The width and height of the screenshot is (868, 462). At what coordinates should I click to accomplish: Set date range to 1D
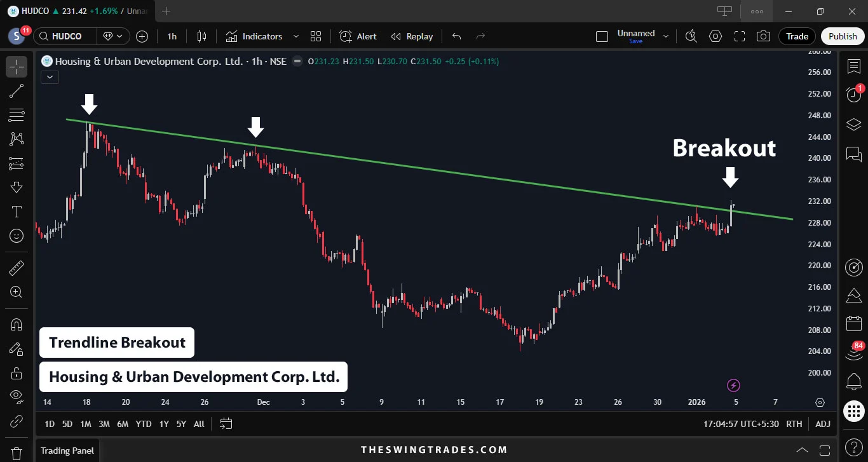(x=49, y=424)
